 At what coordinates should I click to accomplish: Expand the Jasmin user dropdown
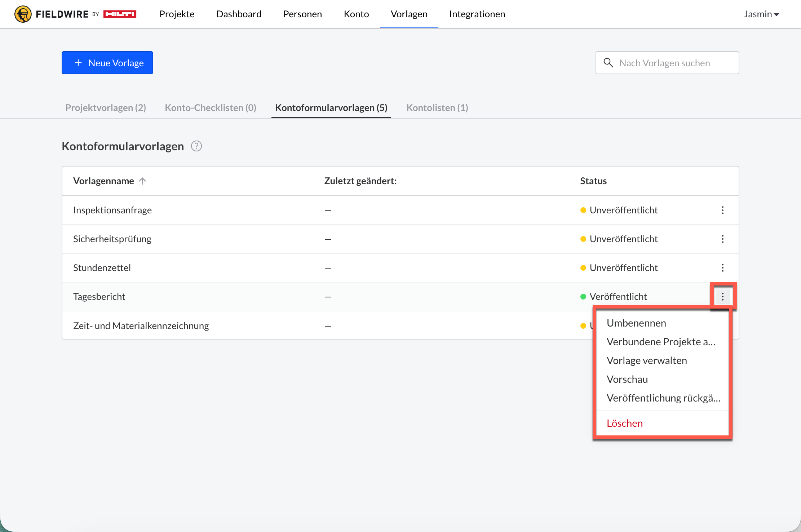pyautogui.click(x=761, y=14)
